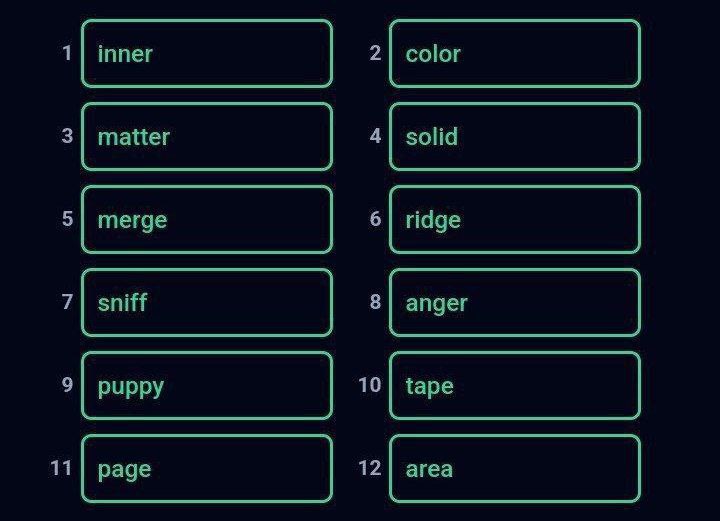Select the field labeled 'solid'
The height and width of the screenshot is (521, 720).
click(x=515, y=136)
